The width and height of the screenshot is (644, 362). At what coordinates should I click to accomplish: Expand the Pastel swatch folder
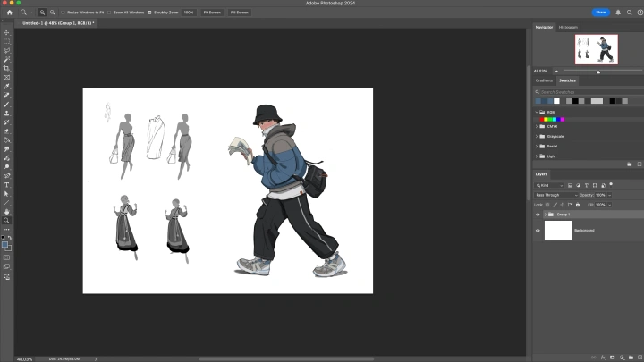(537, 146)
